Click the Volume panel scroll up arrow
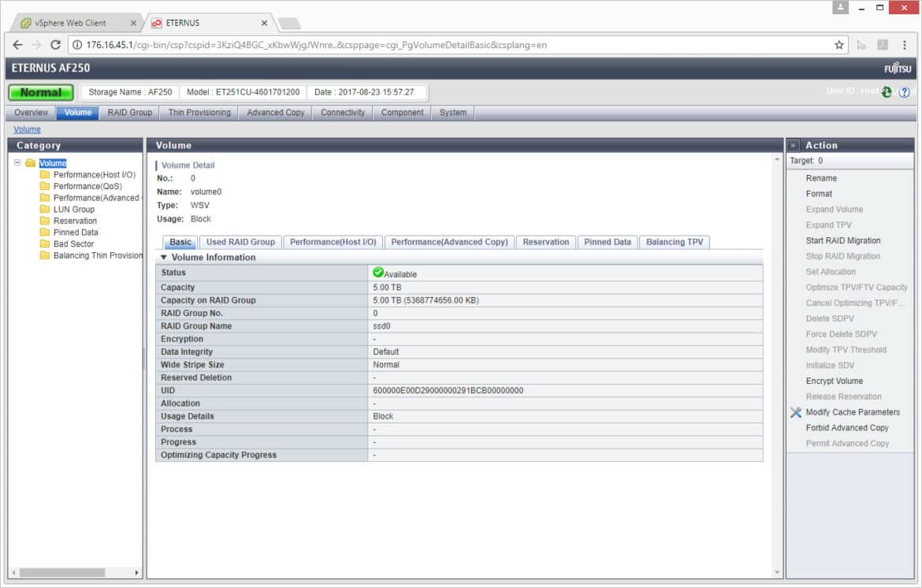The width and height of the screenshot is (922, 588). tap(777, 159)
